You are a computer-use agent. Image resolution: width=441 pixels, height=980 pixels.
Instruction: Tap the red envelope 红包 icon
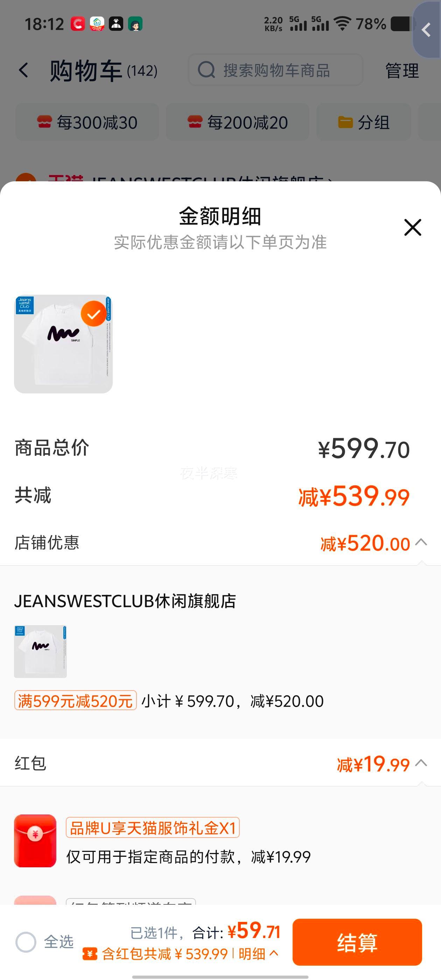pyautogui.click(x=35, y=840)
